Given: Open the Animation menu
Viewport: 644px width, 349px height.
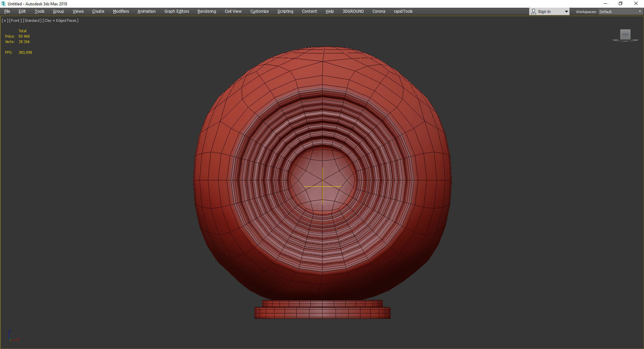Looking at the screenshot, I should point(147,11).
